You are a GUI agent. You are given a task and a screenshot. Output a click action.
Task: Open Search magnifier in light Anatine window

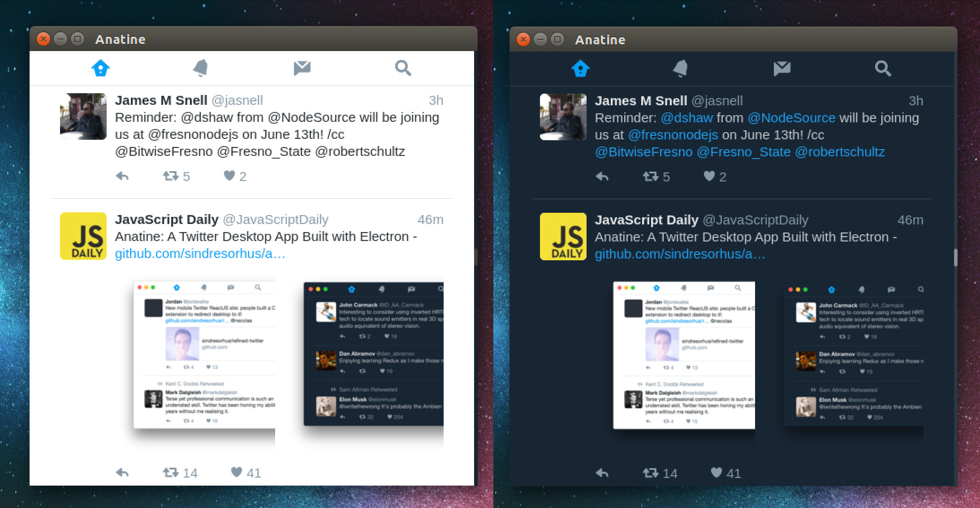click(403, 68)
